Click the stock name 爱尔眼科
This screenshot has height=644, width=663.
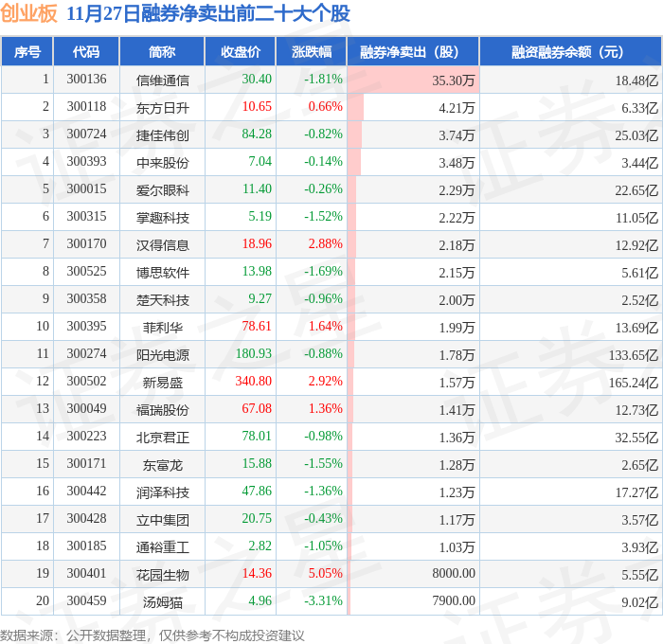click(x=162, y=190)
